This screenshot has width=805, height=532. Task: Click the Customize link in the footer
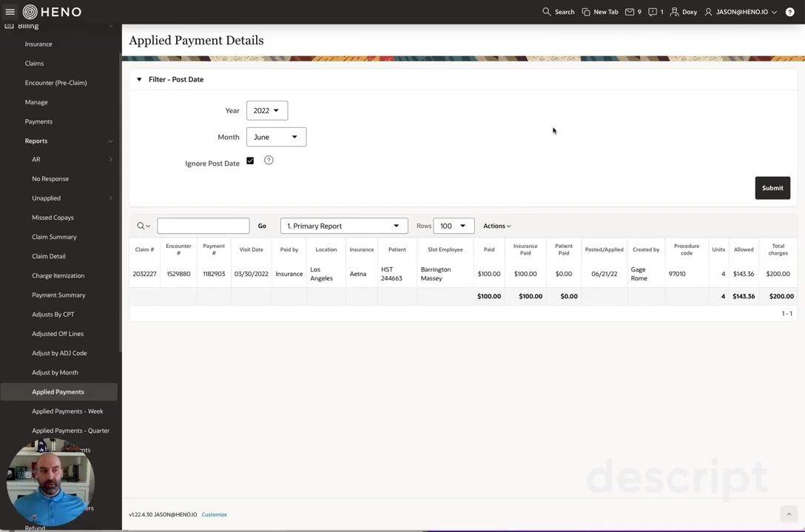pos(215,513)
